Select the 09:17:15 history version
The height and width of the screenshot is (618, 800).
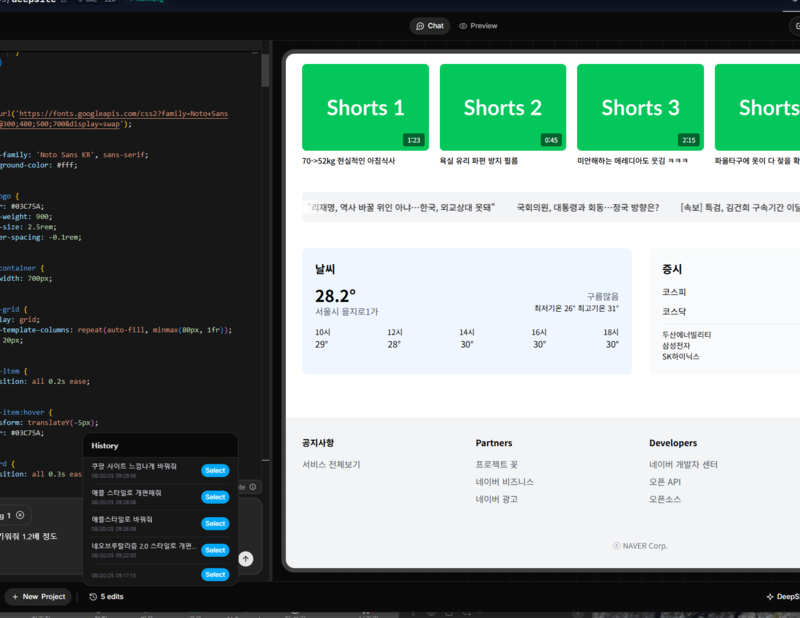click(x=215, y=575)
